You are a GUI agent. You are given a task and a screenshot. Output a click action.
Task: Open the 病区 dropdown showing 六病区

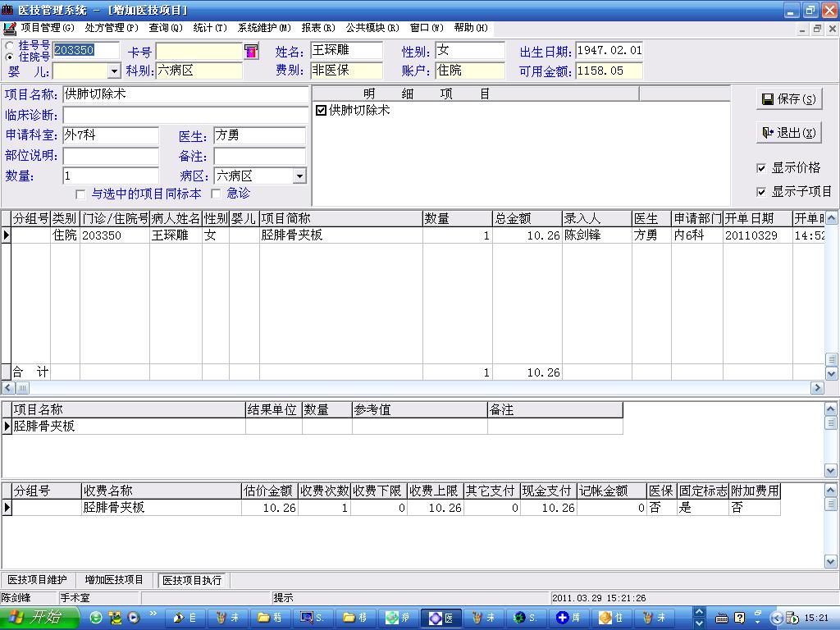pos(299,176)
